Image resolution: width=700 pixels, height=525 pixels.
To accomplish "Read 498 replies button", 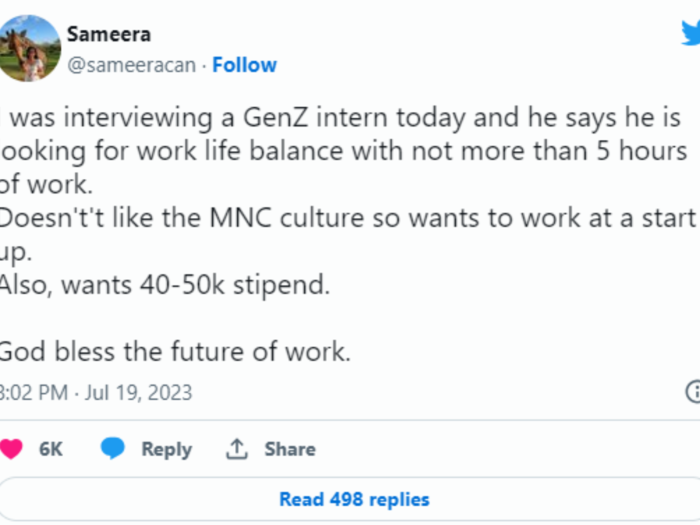I will pos(350,499).
